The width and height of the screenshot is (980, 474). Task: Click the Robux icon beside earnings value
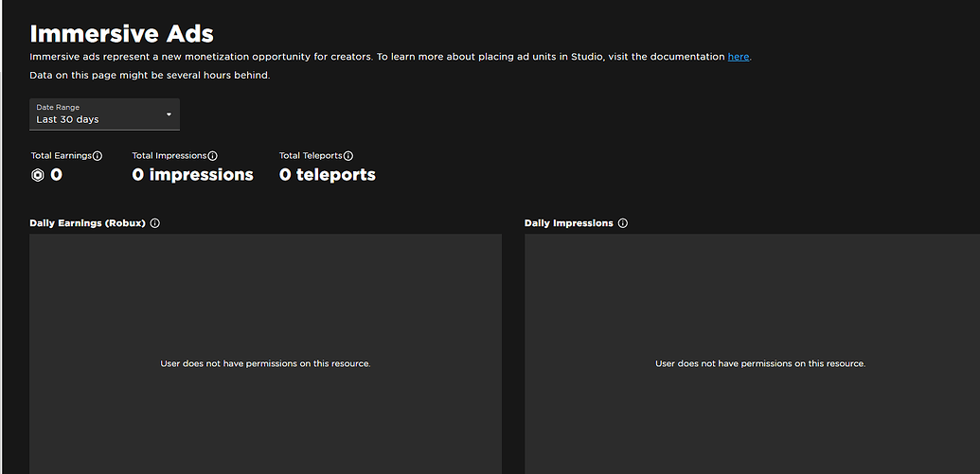pos(38,175)
